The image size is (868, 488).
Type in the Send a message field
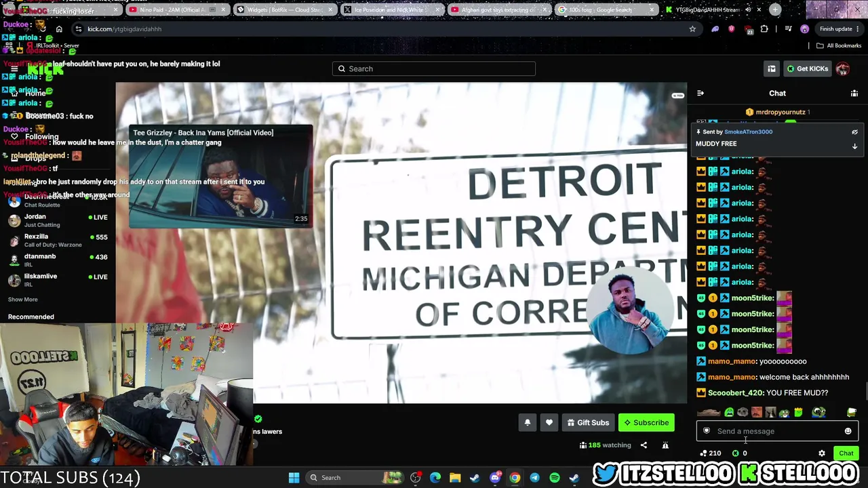tap(777, 431)
